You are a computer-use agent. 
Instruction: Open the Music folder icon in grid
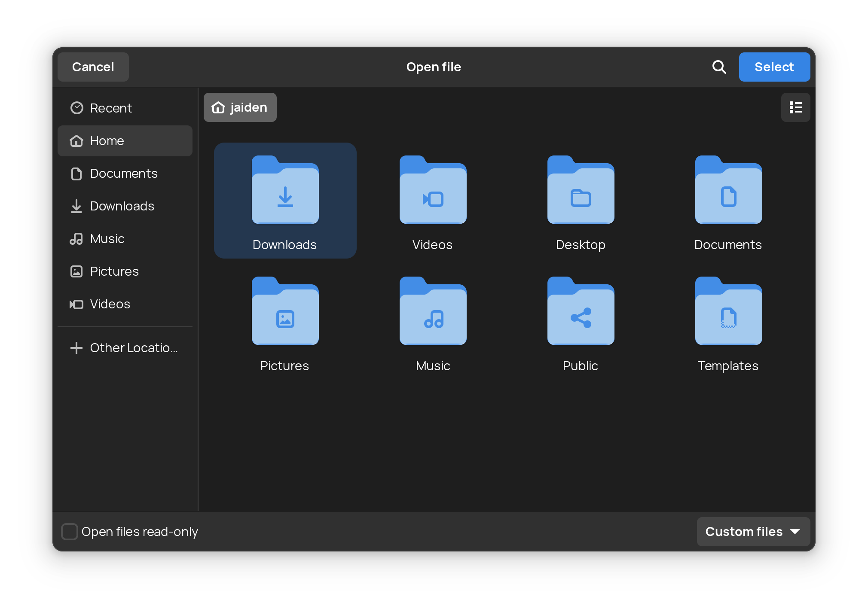(433, 311)
